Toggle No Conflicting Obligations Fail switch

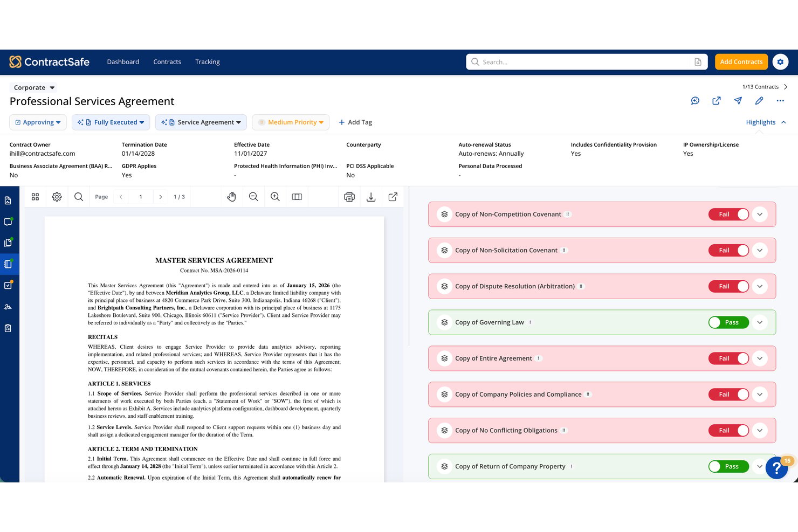click(729, 430)
